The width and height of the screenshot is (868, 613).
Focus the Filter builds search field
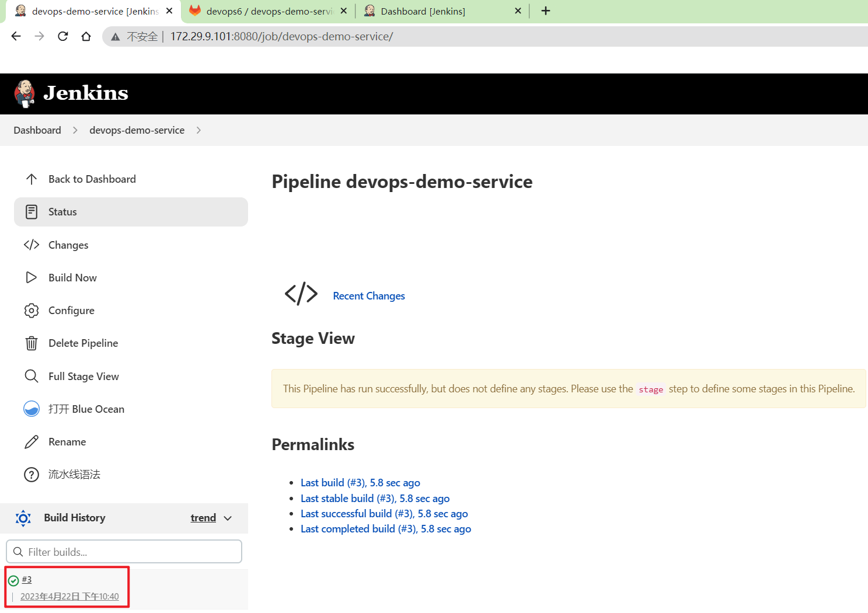[x=124, y=552]
